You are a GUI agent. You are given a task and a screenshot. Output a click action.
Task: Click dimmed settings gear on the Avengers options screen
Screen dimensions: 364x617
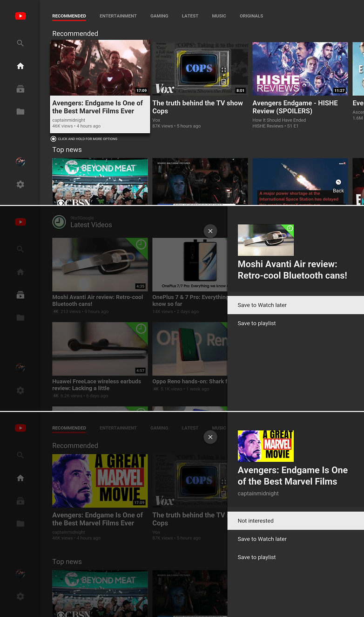click(20, 596)
